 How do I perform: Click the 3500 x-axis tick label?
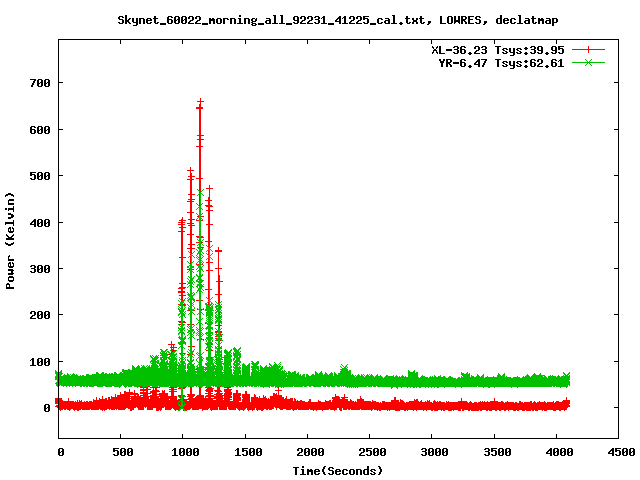coord(496,452)
